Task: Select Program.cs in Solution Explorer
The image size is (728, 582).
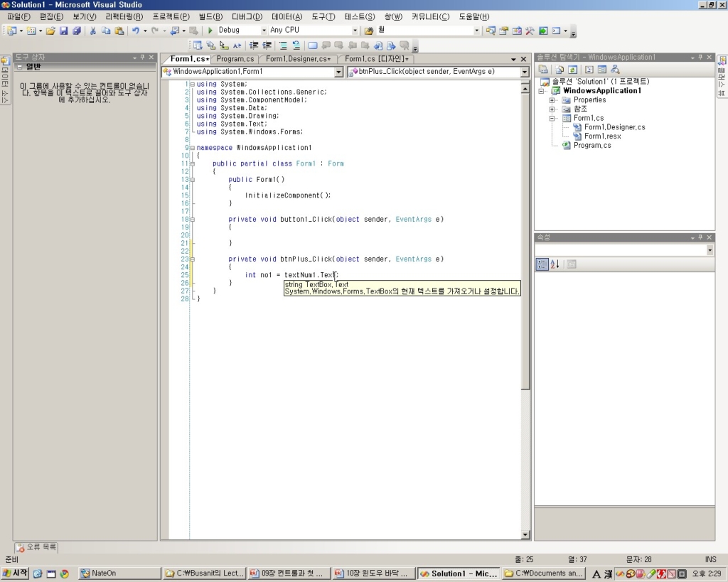Action: (x=592, y=145)
